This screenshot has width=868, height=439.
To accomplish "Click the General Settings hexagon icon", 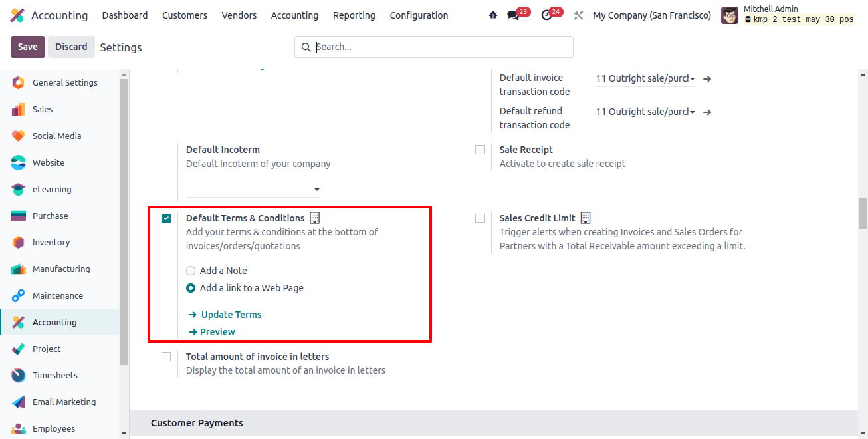I will pyautogui.click(x=19, y=83).
